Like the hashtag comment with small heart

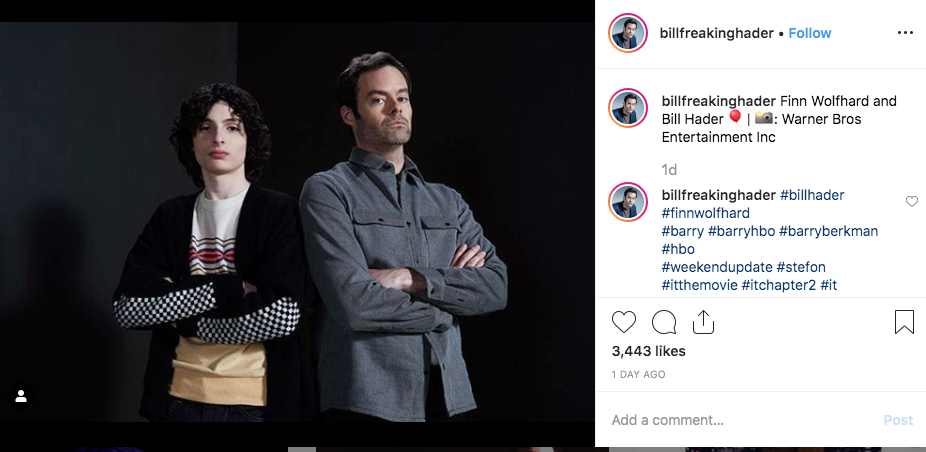coord(912,201)
